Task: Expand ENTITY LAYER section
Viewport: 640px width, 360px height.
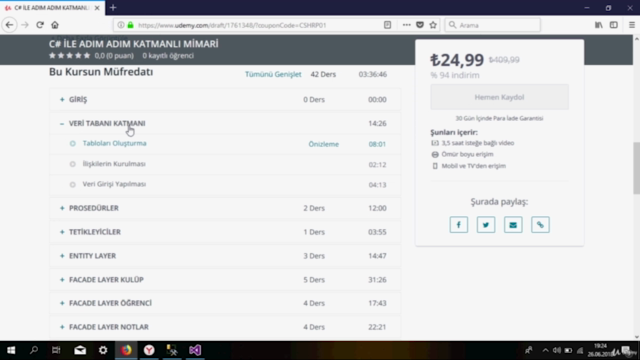Action: coord(62,256)
